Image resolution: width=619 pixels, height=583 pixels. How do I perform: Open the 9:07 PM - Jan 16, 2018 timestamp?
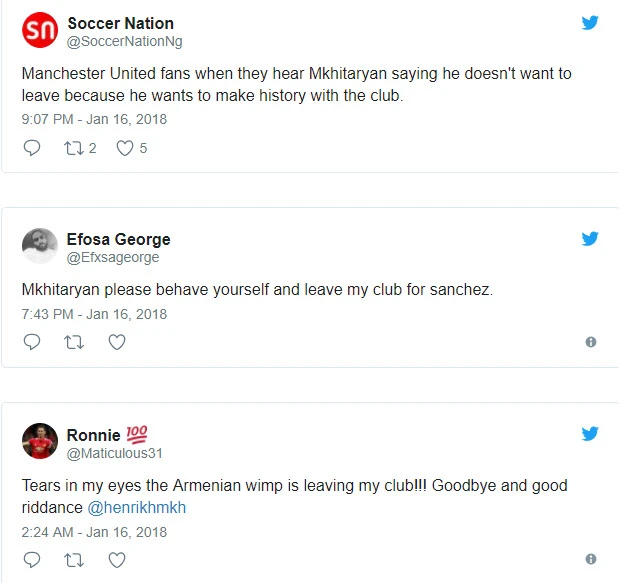click(x=94, y=119)
